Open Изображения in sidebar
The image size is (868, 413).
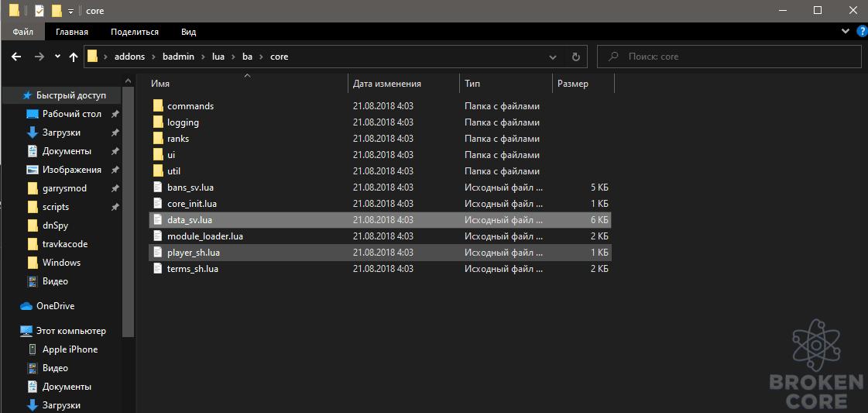tap(64, 170)
